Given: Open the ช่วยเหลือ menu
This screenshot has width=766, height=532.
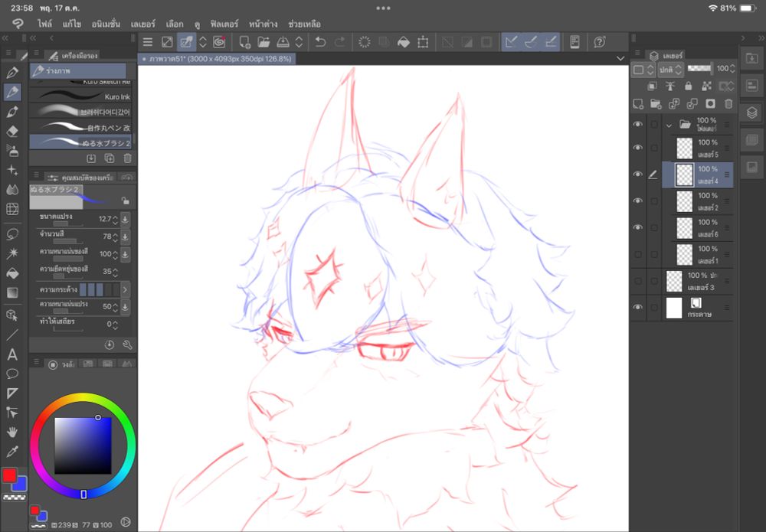Looking at the screenshot, I should pyautogui.click(x=304, y=24).
